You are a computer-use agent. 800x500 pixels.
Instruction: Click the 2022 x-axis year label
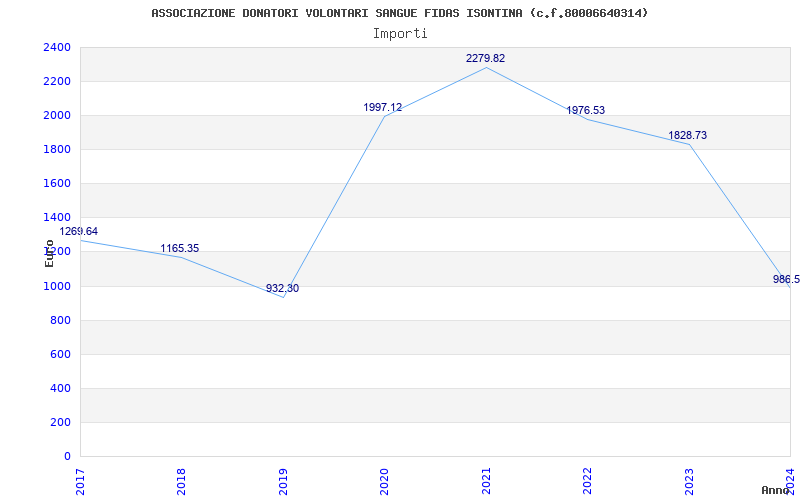click(x=587, y=481)
